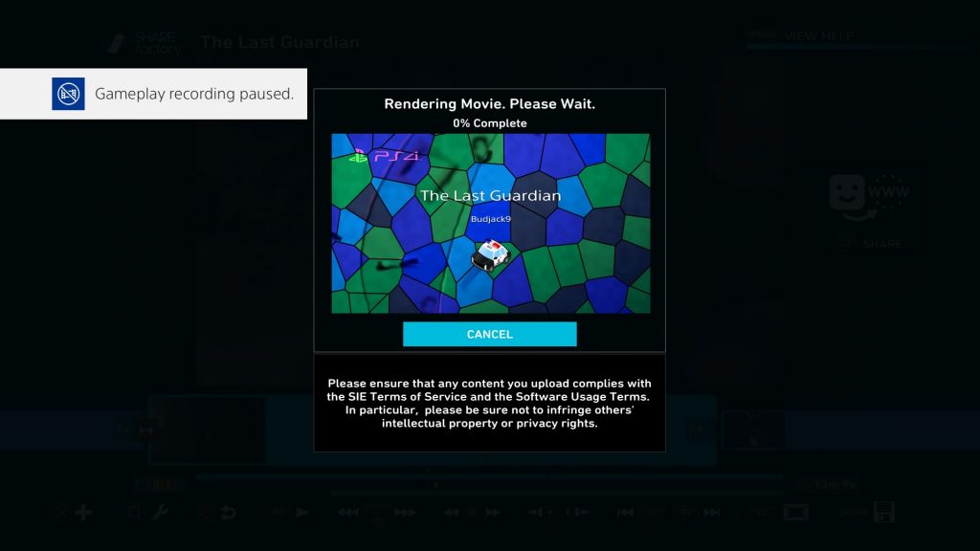Click the dimmed floppy disk save icon

tap(883, 513)
